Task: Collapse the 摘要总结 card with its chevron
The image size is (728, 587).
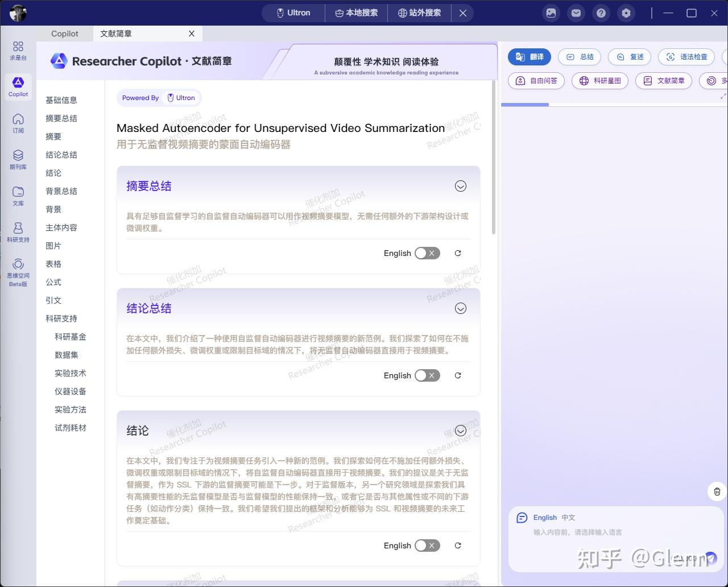Action: [x=460, y=186]
